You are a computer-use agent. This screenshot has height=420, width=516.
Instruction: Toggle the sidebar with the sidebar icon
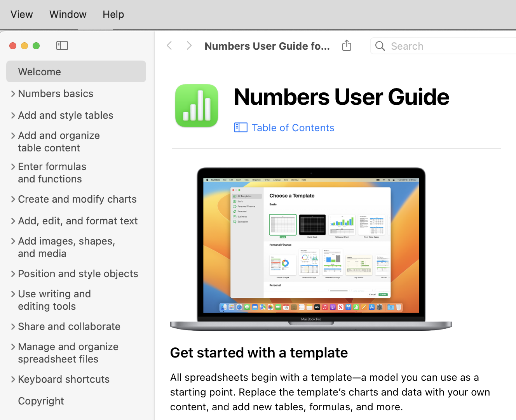point(62,46)
